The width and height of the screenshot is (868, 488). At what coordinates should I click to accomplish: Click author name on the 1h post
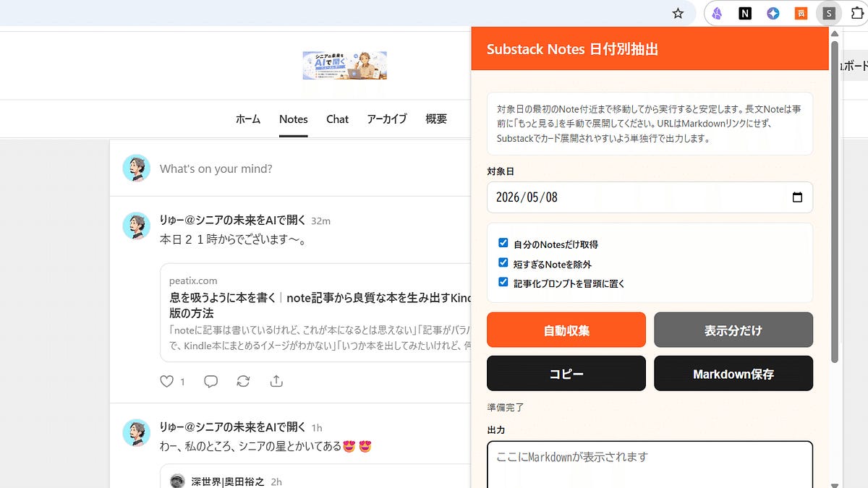[233, 427]
